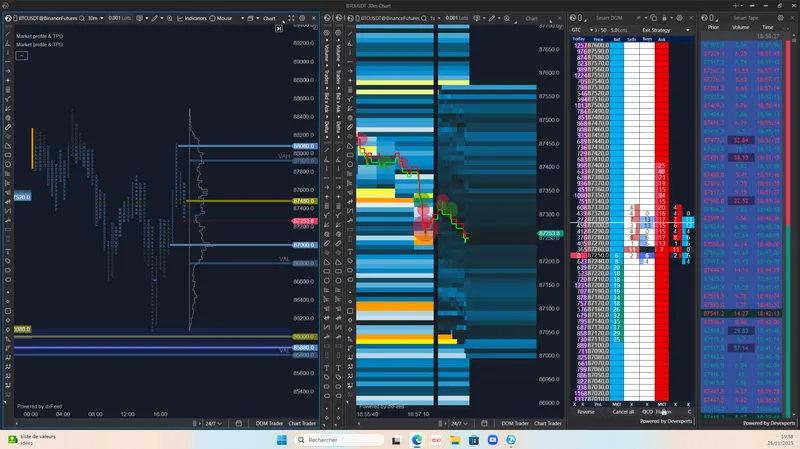Open window layout icon in left chart toolbar

[x=250, y=18]
